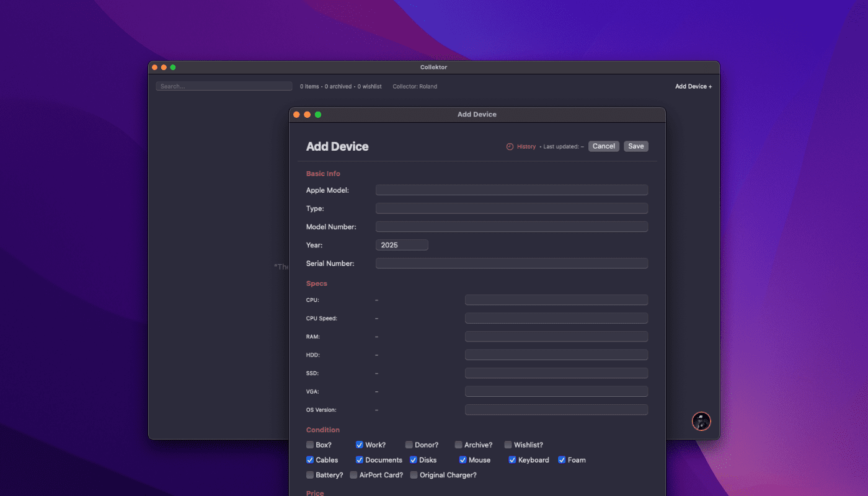Click the History clock icon
The width and height of the screenshot is (868, 496).
coord(510,147)
